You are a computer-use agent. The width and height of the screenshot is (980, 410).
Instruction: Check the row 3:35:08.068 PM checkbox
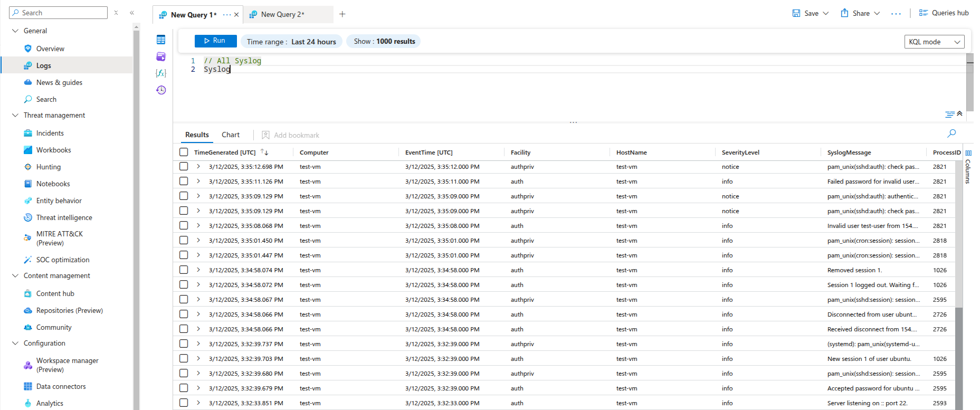184,225
